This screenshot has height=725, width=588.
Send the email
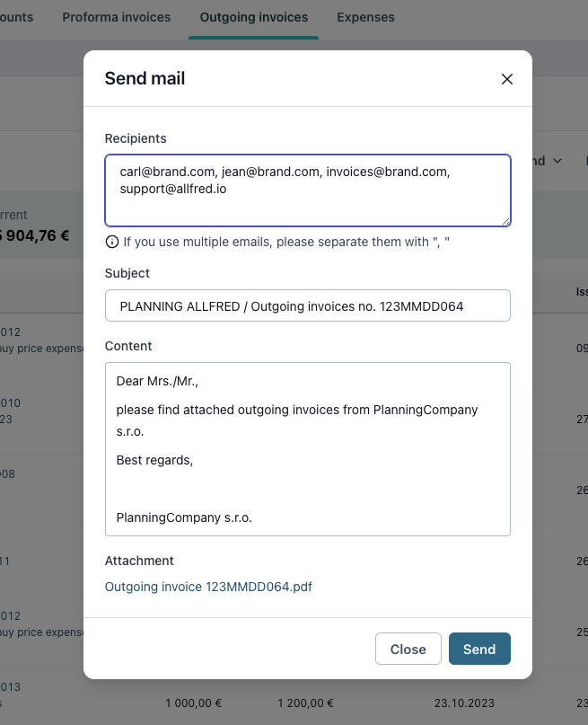(x=479, y=649)
